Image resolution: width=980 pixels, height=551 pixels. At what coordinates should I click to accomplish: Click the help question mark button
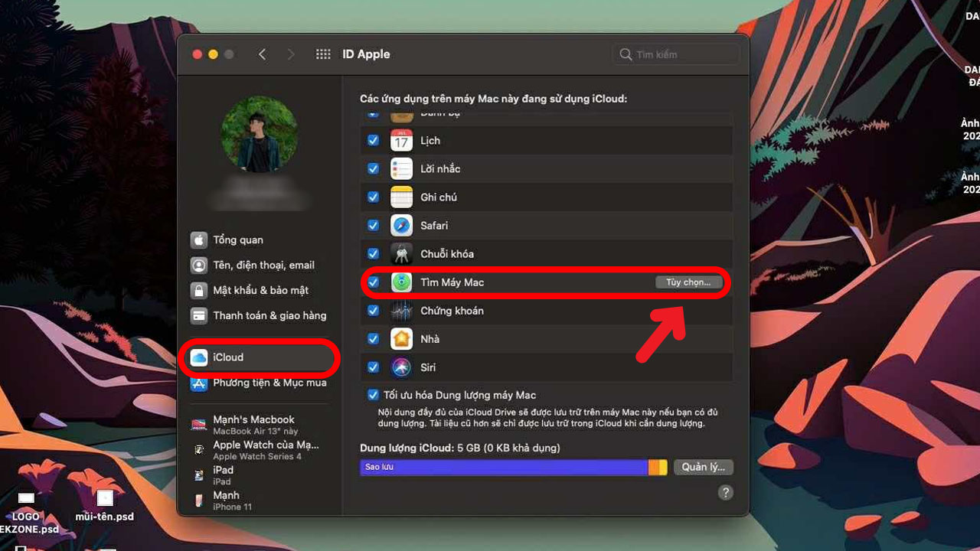[x=725, y=493]
